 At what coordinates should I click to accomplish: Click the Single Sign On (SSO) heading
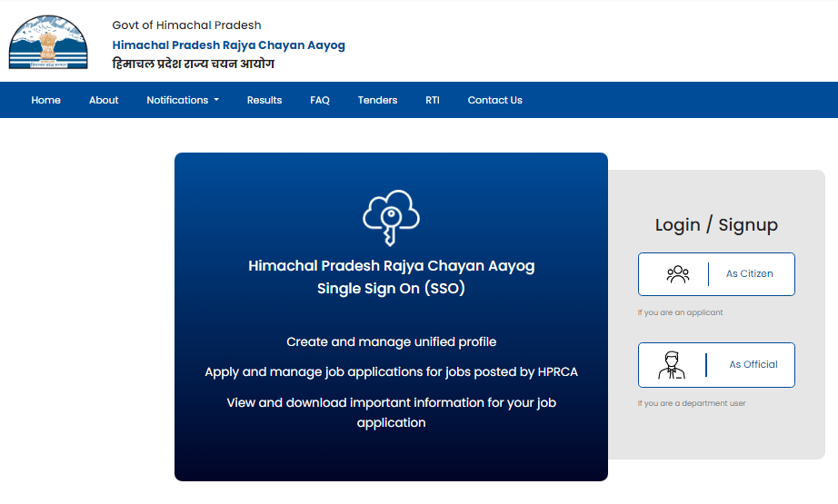(391, 289)
